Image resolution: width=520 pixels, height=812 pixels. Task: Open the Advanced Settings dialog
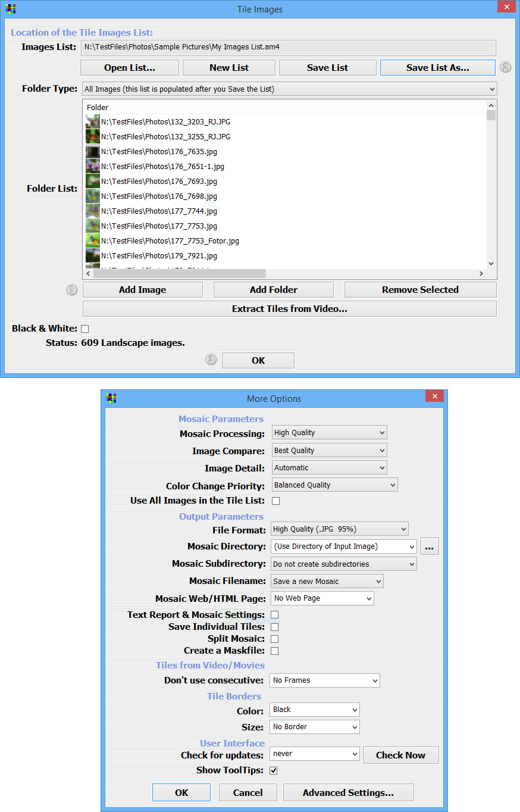(348, 792)
